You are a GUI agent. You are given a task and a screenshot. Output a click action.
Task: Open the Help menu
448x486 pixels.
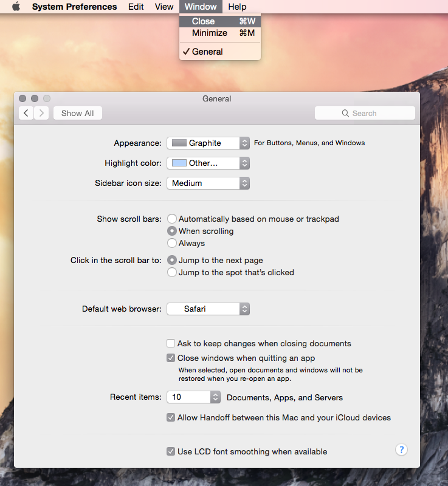237,7
